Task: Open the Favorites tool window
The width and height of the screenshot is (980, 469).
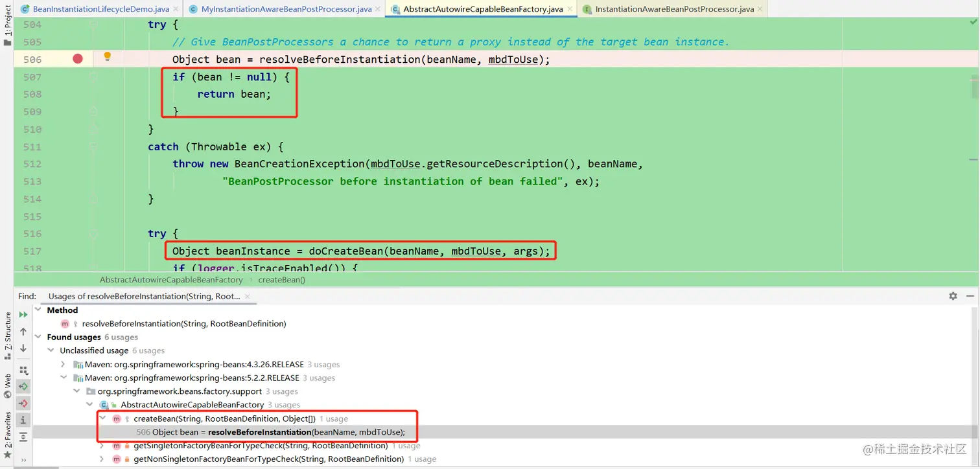Action: (x=7, y=435)
